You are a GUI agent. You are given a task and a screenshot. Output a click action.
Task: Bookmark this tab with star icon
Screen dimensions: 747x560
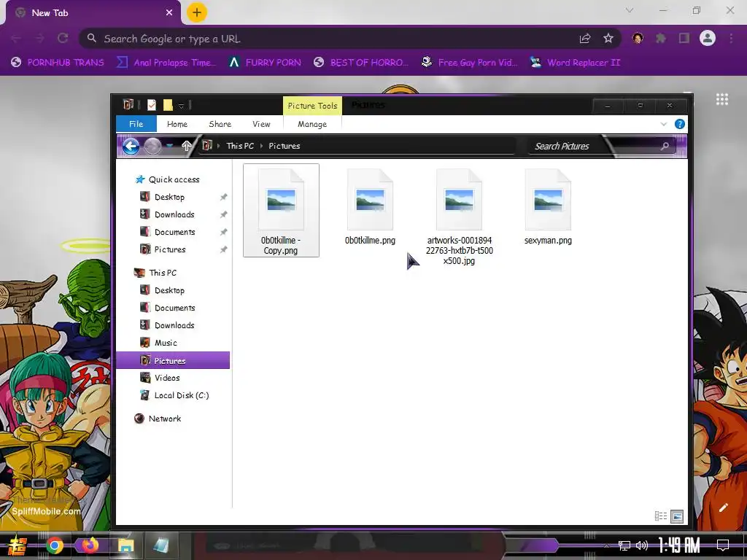608,39
